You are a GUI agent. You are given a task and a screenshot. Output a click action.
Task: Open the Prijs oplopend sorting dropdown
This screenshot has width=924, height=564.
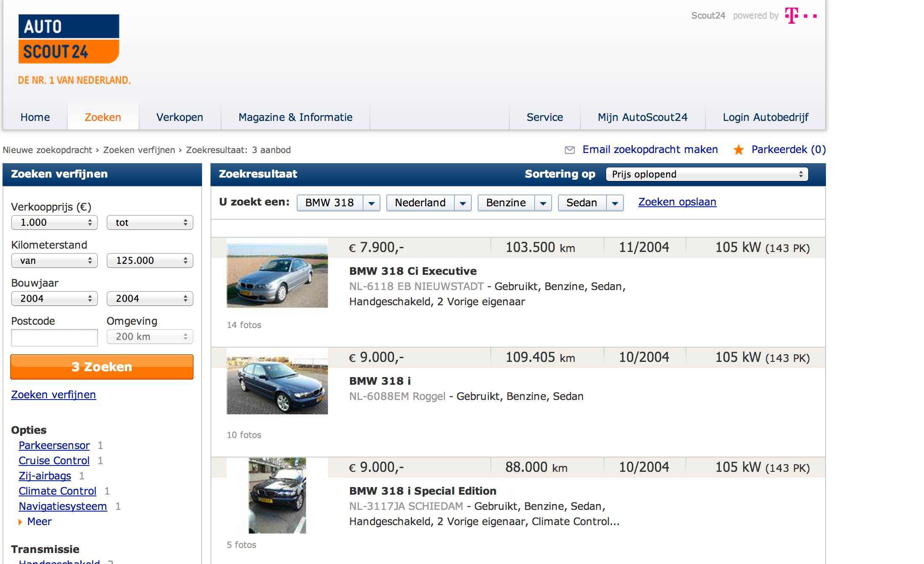pyautogui.click(x=707, y=174)
